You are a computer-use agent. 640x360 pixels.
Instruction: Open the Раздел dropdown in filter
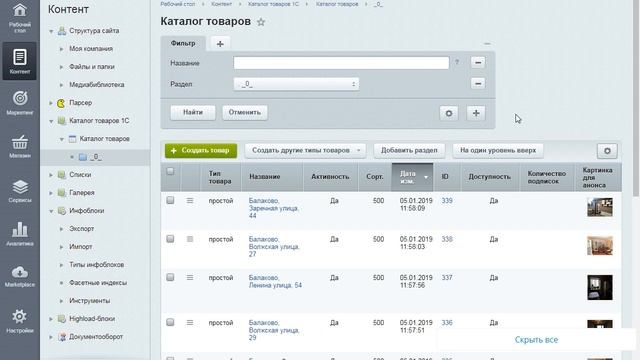296,84
